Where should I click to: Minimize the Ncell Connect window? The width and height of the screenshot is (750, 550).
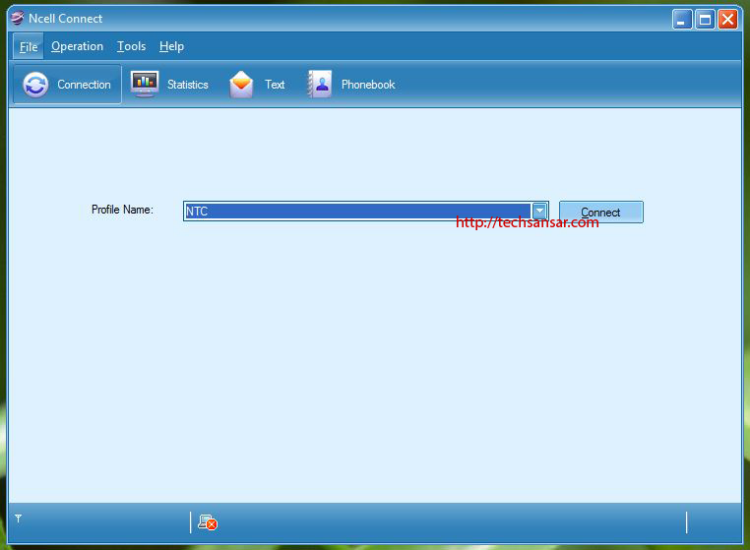pos(682,19)
